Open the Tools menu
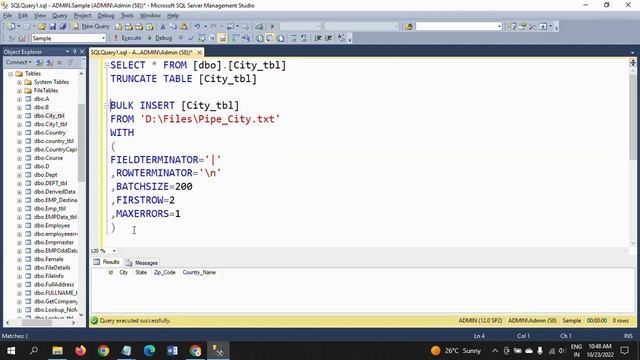This screenshot has width=640, height=360. point(127,16)
